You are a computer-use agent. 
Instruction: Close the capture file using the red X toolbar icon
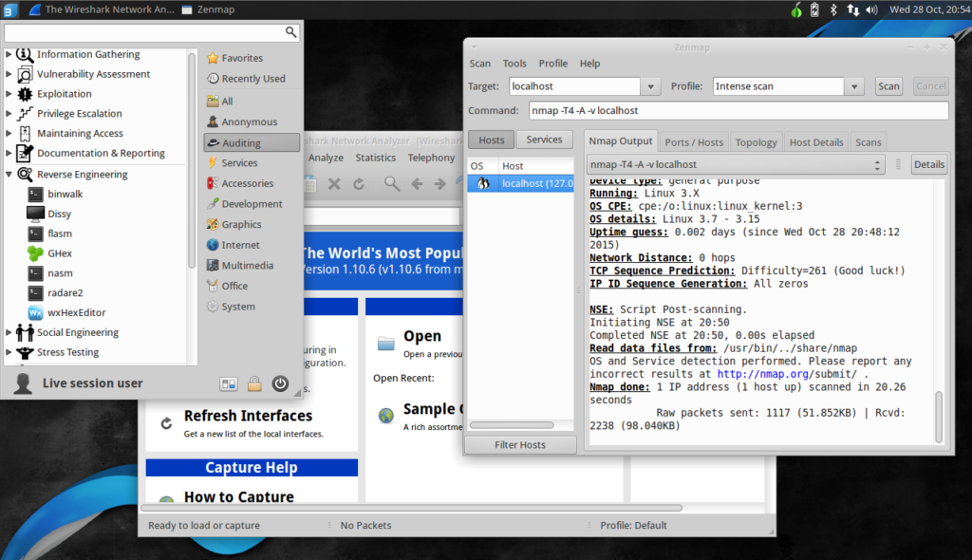click(x=334, y=184)
